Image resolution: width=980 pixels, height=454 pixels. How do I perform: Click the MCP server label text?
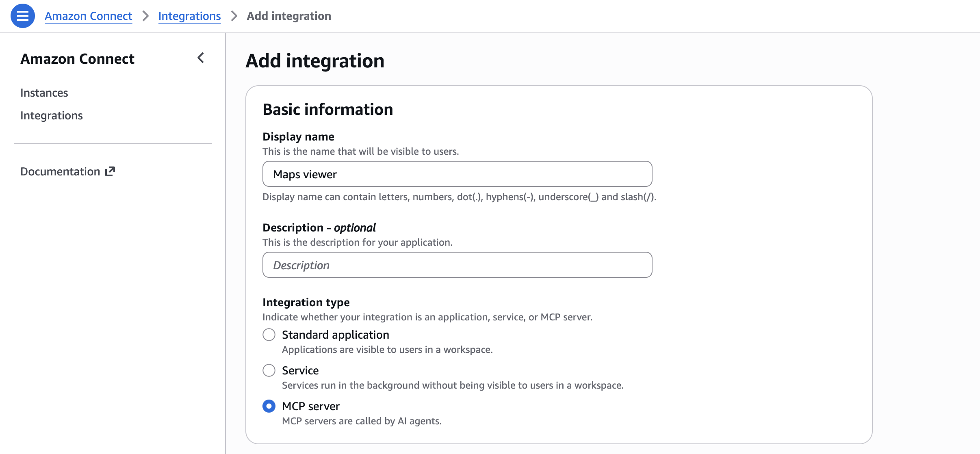310,406
